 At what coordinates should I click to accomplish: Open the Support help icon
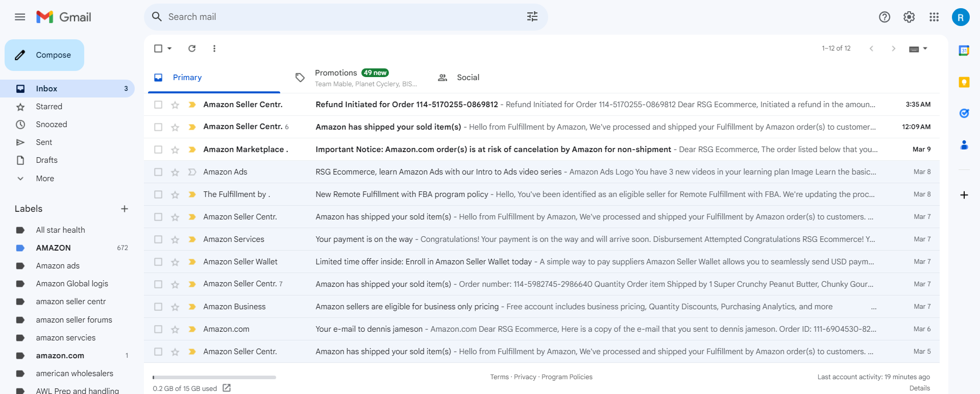[885, 17]
